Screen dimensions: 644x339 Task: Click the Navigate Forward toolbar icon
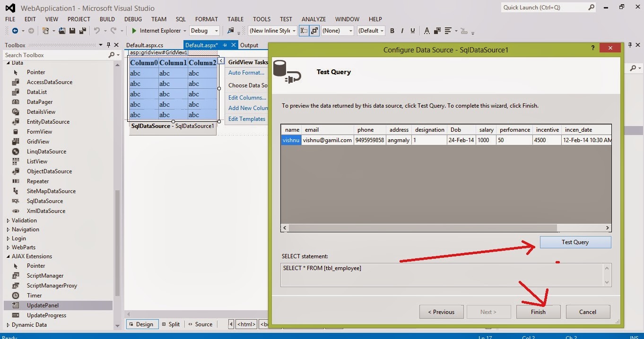[x=31, y=31]
